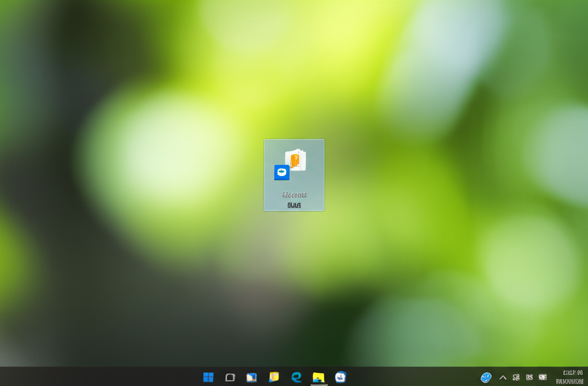
Task: Open the taskbar icon right of Task View
Action: coord(252,377)
